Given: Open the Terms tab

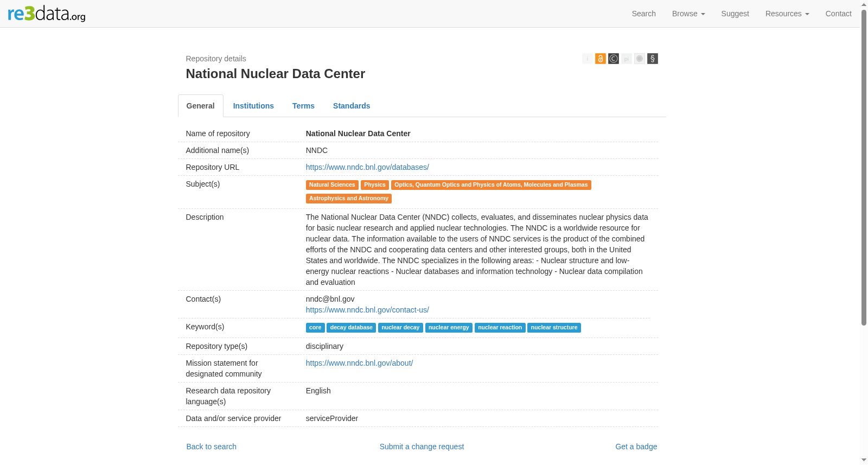Looking at the screenshot, I should coord(303,106).
